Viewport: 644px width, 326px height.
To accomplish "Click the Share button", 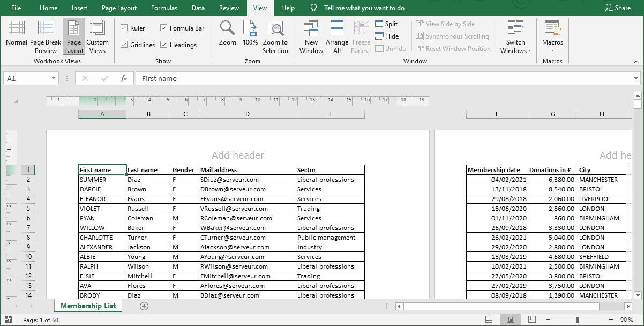I will click(x=620, y=8).
